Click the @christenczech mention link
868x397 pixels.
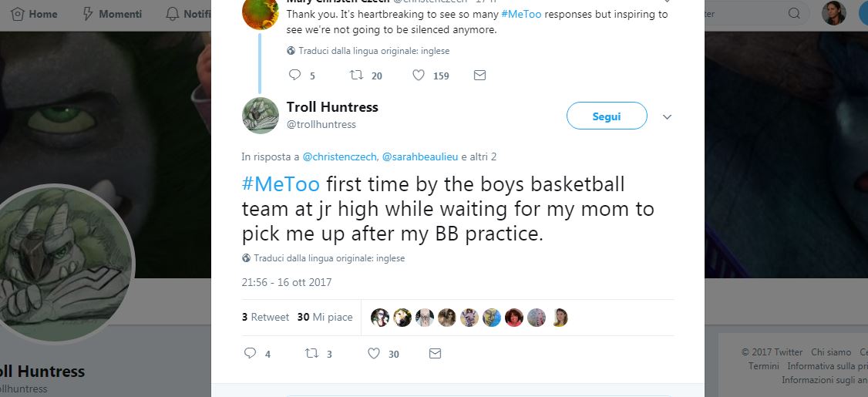pyautogui.click(x=340, y=156)
